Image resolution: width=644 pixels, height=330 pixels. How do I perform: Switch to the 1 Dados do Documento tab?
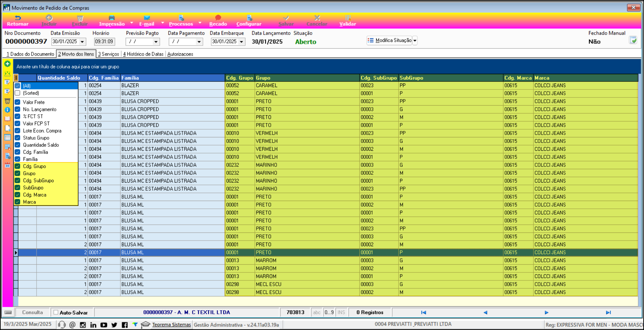30,54
